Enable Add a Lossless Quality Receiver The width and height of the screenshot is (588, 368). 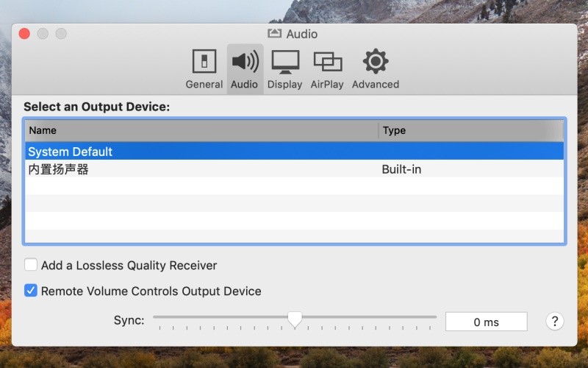pyautogui.click(x=31, y=265)
